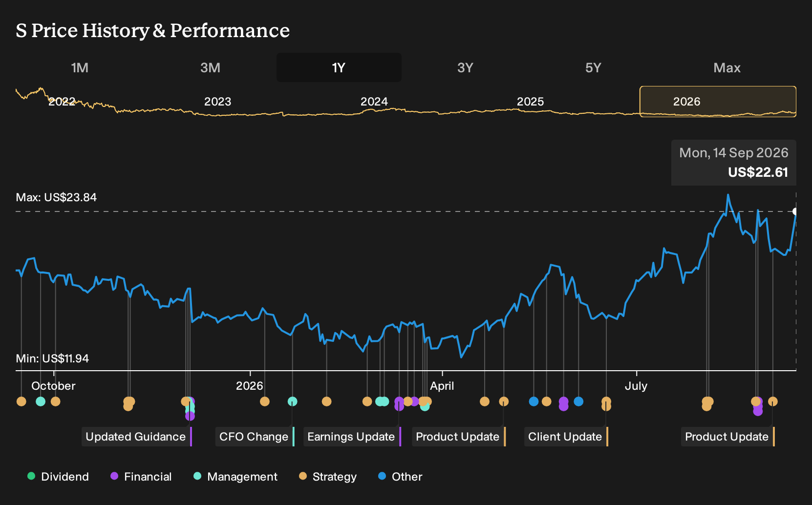This screenshot has height=505, width=812.
Task: Click the teal management marker before October
Action: click(x=41, y=401)
